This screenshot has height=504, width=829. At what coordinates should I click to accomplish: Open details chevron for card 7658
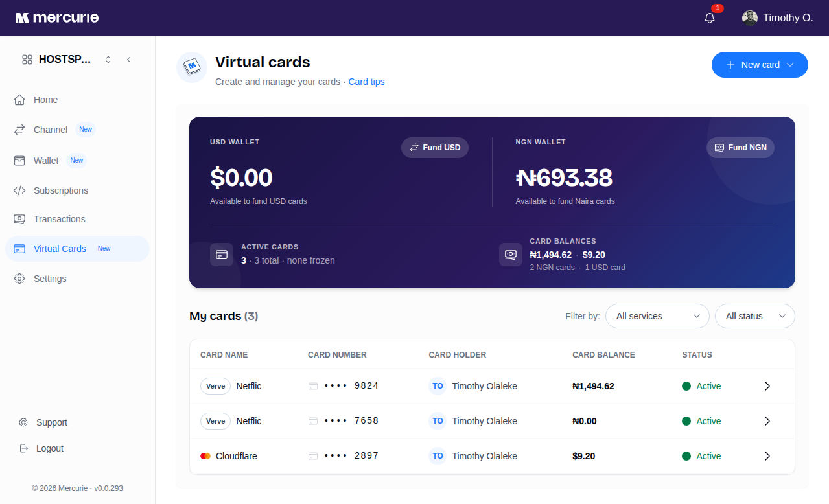(767, 421)
